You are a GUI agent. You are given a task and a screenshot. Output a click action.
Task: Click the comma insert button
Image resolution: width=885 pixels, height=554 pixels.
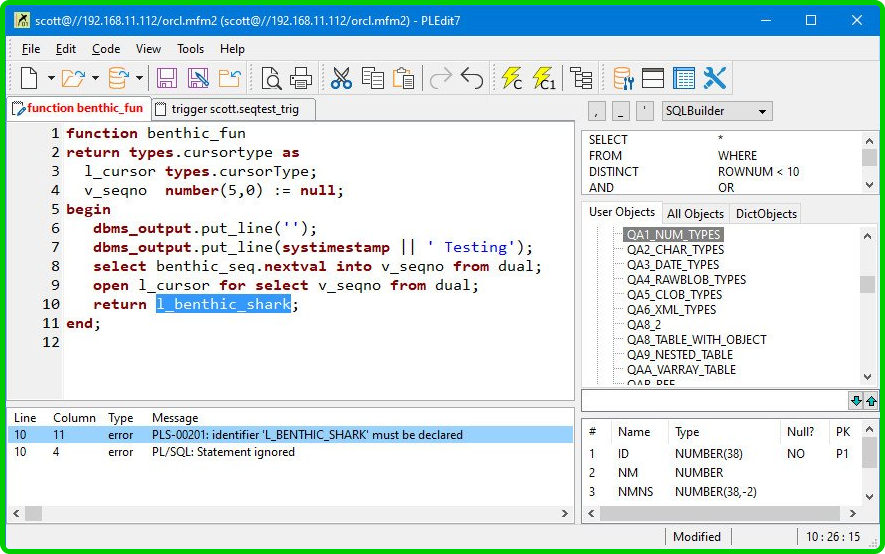[x=597, y=111]
